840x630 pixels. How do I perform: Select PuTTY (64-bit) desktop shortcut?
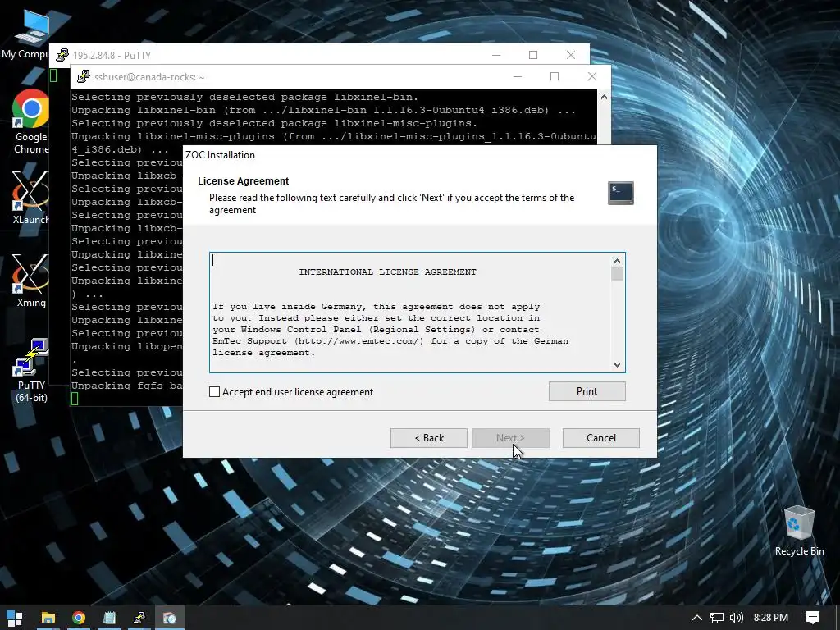[x=30, y=371]
